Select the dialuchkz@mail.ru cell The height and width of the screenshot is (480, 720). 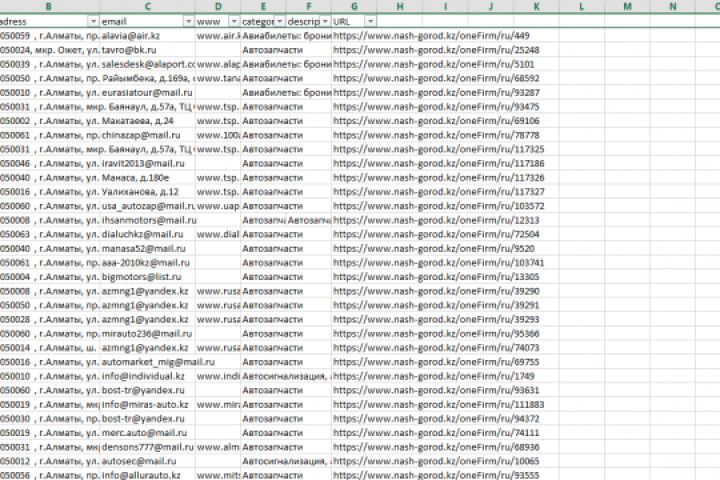click(x=147, y=234)
